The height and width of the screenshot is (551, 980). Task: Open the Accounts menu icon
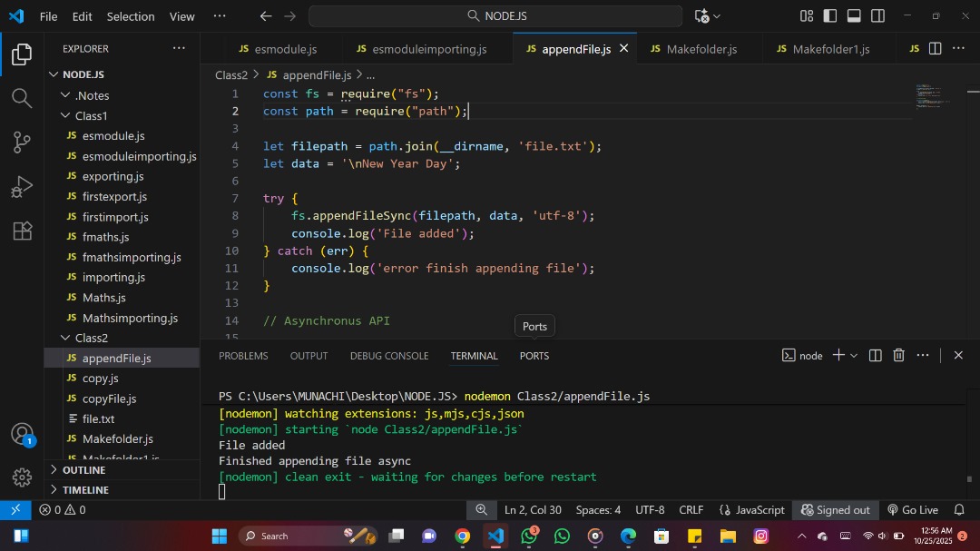click(22, 434)
